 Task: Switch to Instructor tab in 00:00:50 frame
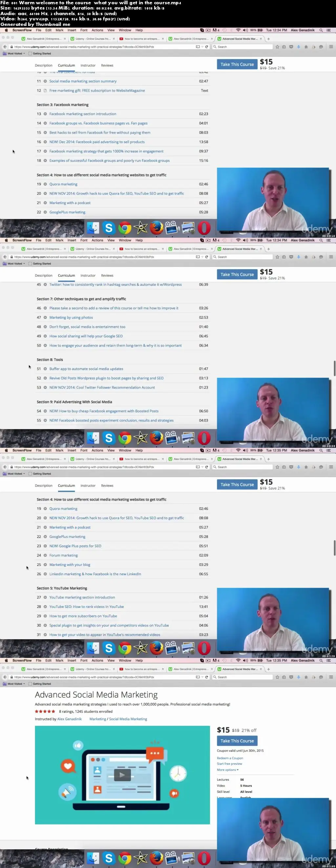(88, 276)
